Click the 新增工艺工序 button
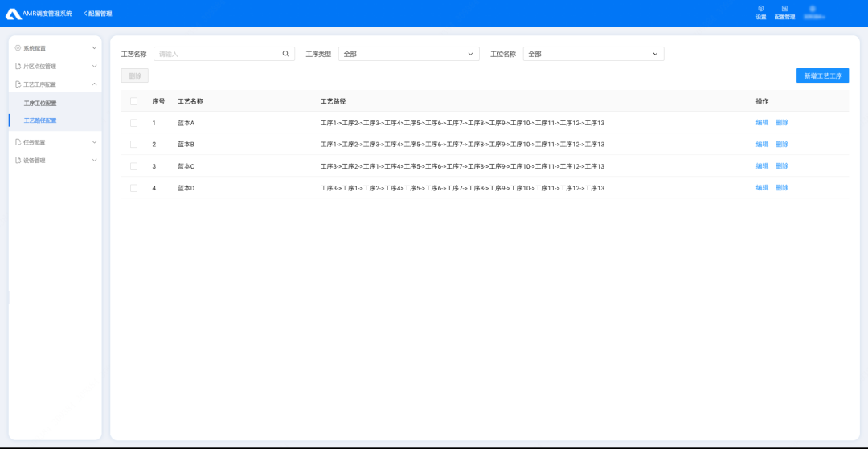The width and height of the screenshot is (868, 449). click(x=821, y=76)
